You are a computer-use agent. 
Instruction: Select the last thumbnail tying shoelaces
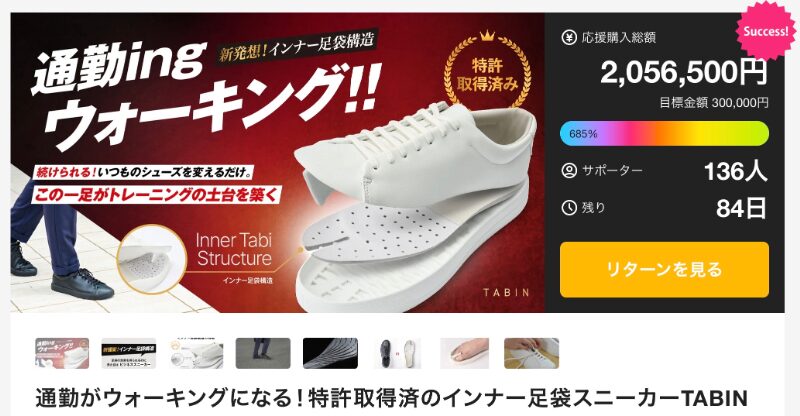click(531, 353)
